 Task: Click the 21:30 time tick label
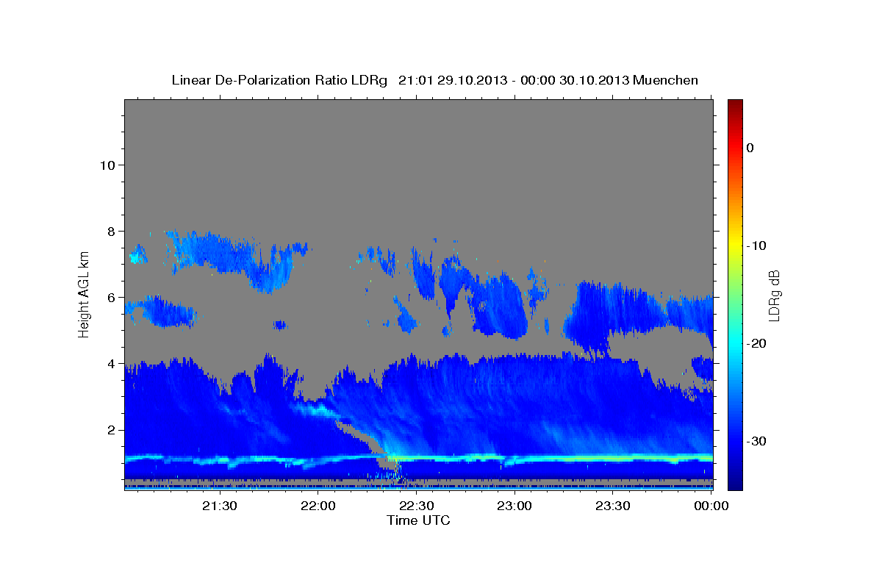[x=220, y=506]
